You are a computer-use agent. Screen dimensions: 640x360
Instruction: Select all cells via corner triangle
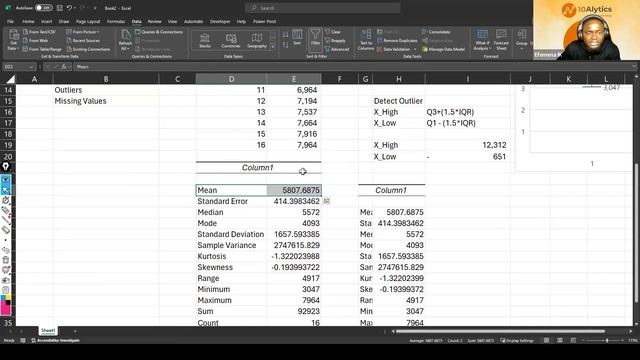pos(10,79)
